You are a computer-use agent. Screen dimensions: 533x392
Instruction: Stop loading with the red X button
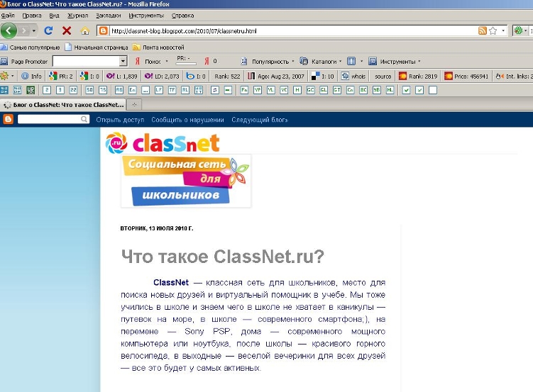(x=67, y=31)
